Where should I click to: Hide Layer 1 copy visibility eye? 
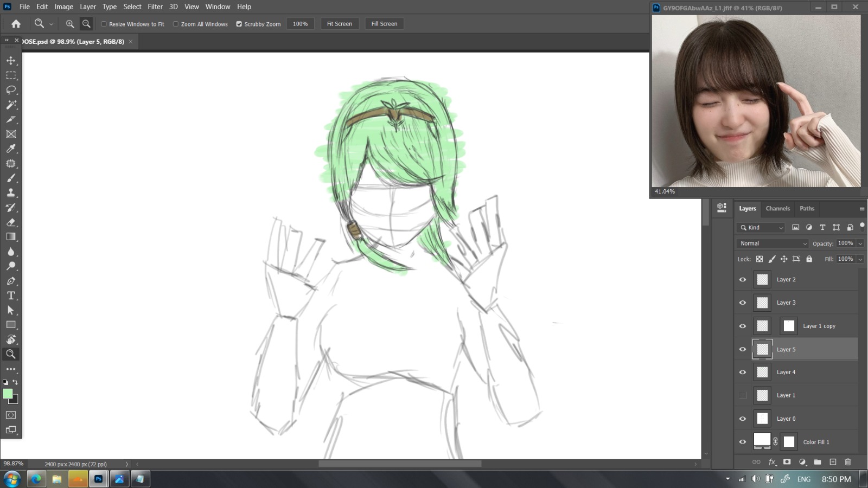[x=743, y=326]
